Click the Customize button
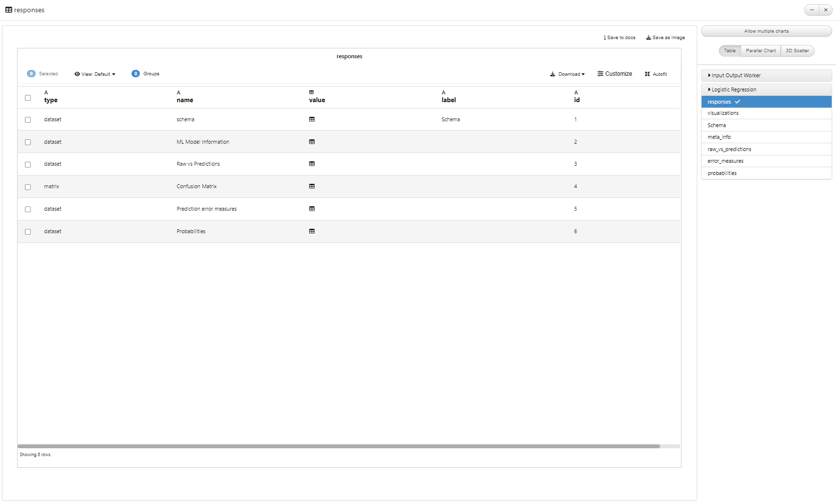This screenshot has height=504, width=839. tap(615, 74)
